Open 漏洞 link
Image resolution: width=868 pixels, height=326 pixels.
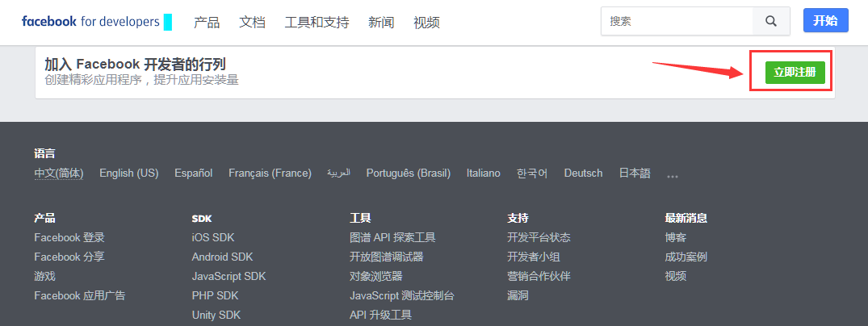518,295
